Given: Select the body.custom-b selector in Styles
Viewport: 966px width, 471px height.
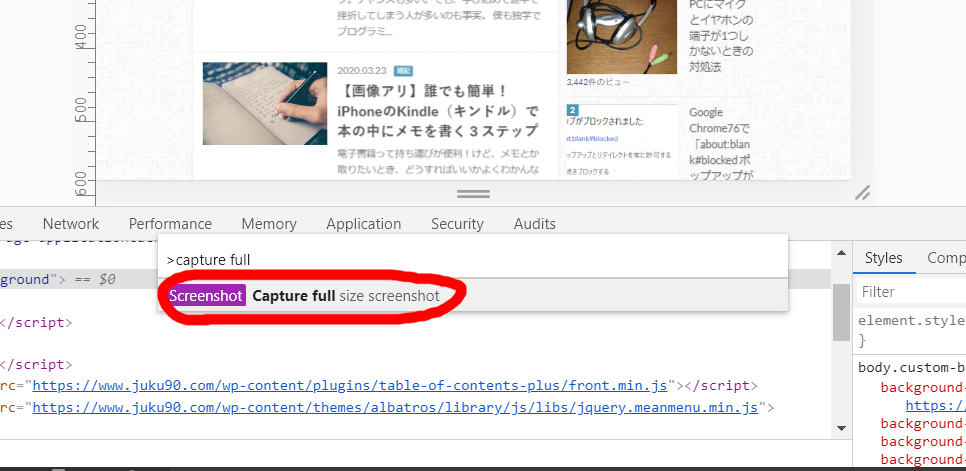Looking at the screenshot, I should point(912,368).
